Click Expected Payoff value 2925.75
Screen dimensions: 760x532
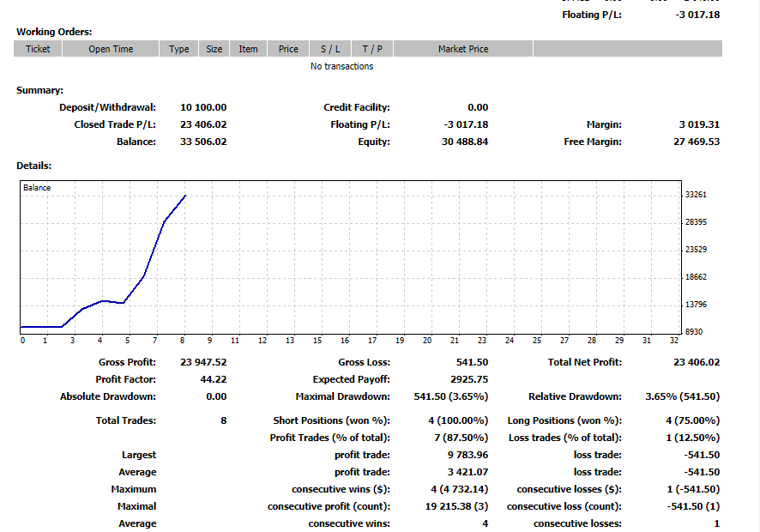coord(468,380)
